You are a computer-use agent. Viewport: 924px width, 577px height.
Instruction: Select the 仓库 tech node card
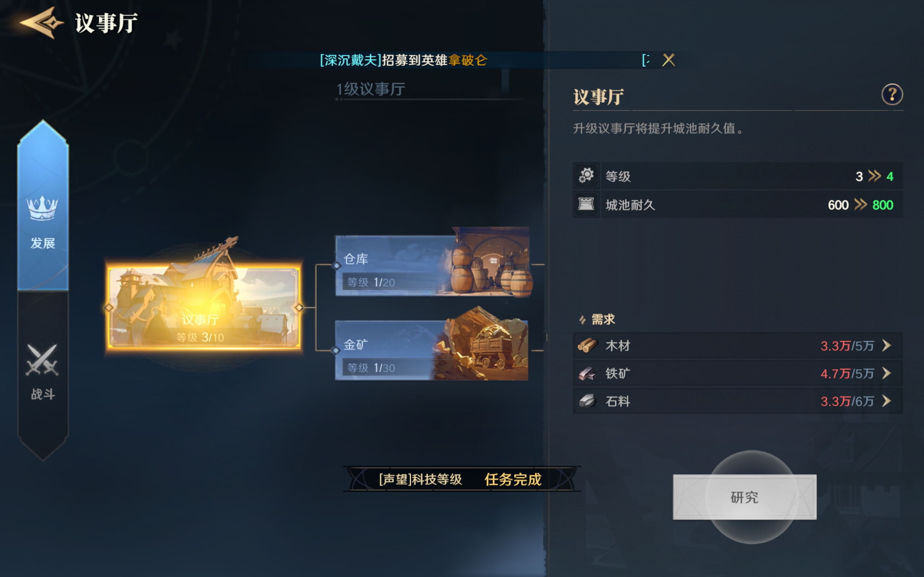(x=432, y=265)
